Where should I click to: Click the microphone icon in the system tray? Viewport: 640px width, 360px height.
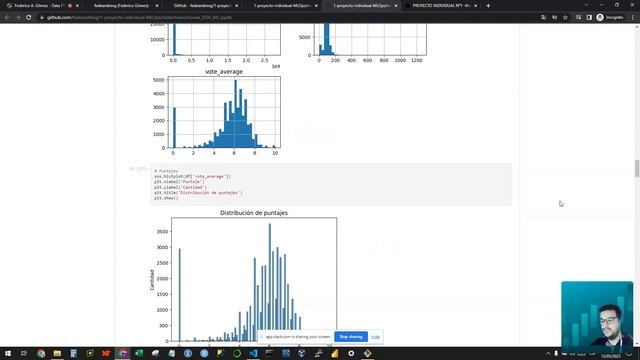coord(556,354)
